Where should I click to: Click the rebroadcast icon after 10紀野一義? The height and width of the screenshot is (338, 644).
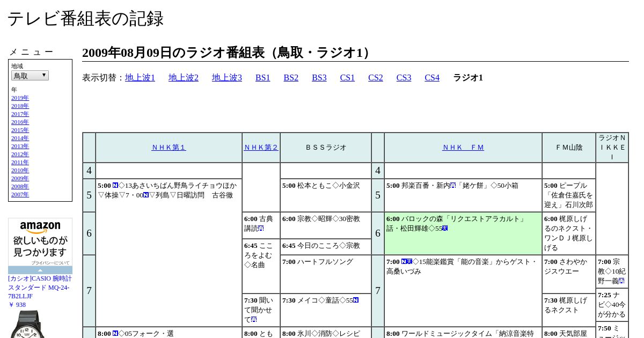[x=621, y=281]
